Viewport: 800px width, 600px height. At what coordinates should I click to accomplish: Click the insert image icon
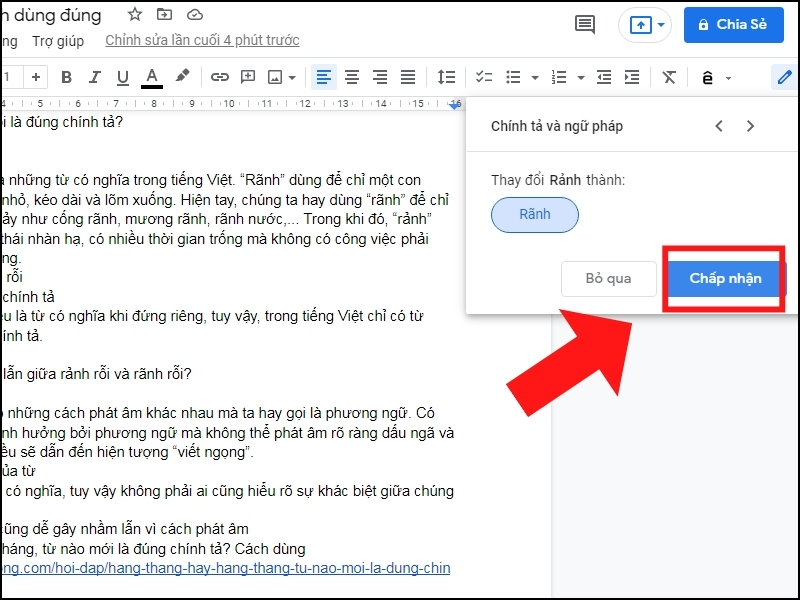(275, 78)
